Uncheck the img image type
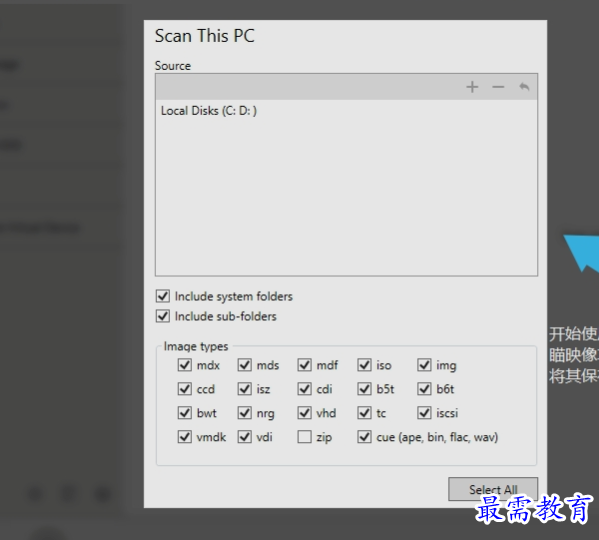Image resolution: width=599 pixels, height=540 pixels. click(x=424, y=365)
